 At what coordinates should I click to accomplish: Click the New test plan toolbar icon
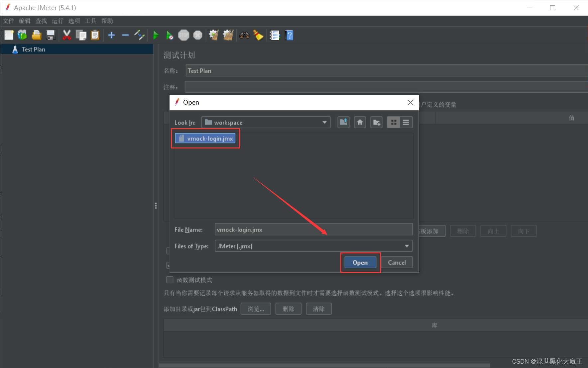(x=9, y=35)
